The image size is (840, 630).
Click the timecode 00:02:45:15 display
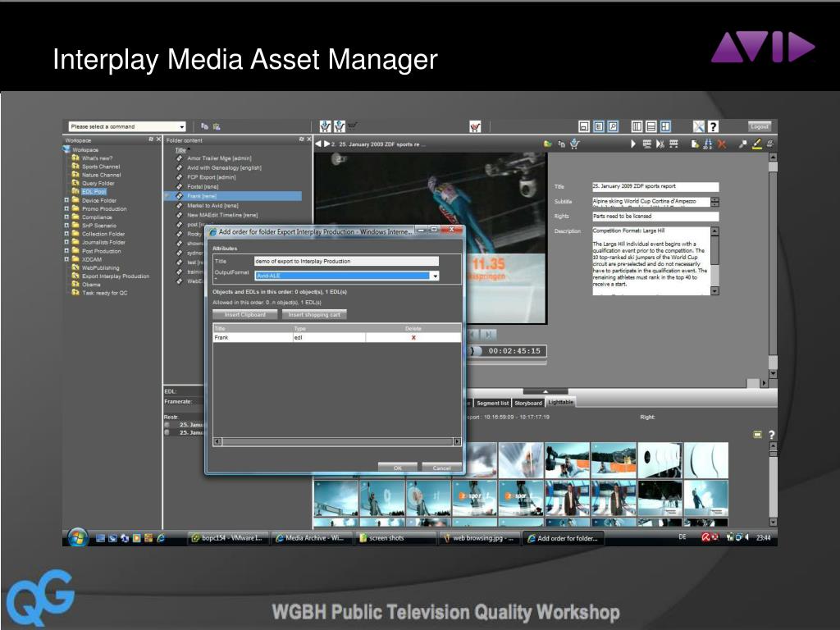click(x=514, y=351)
